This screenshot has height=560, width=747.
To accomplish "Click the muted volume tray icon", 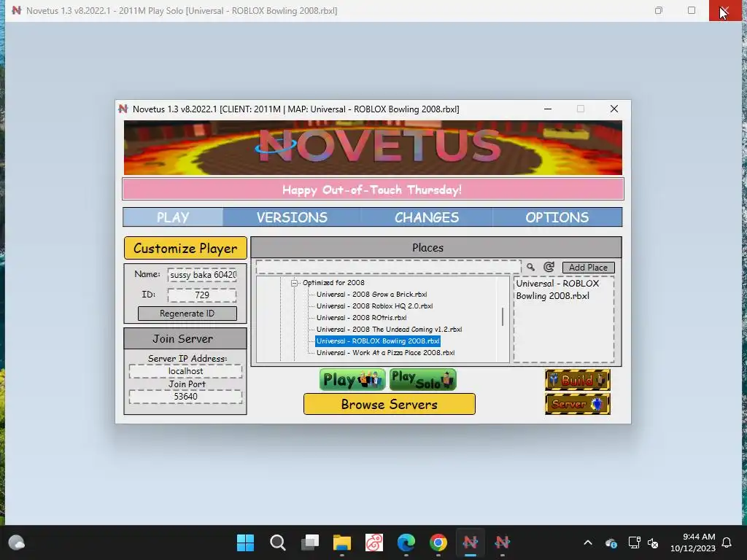I will tap(653, 542).
